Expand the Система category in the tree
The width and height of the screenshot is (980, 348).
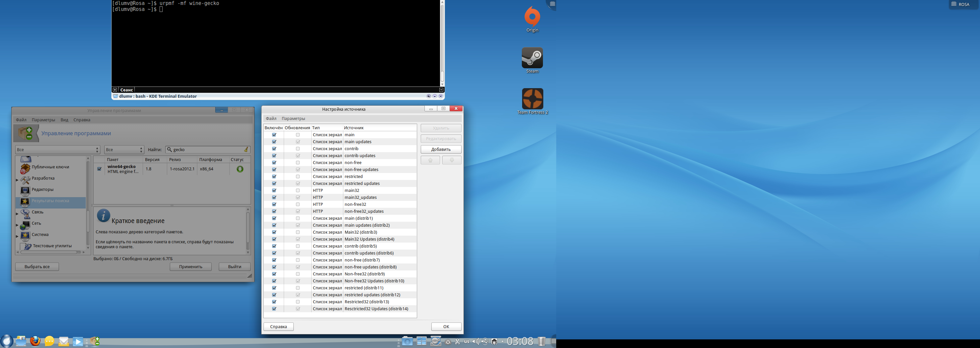(17, 236)
